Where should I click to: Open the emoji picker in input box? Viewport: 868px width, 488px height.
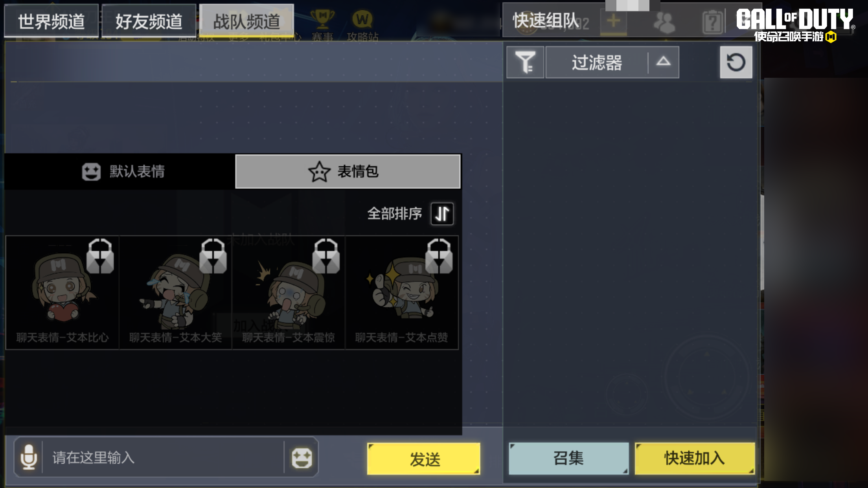coord(302,458)
